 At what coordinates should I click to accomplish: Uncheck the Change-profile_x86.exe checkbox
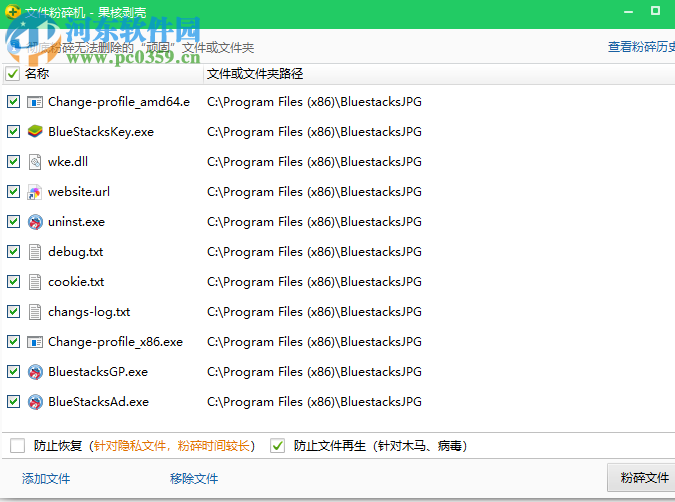click(13, 341)
